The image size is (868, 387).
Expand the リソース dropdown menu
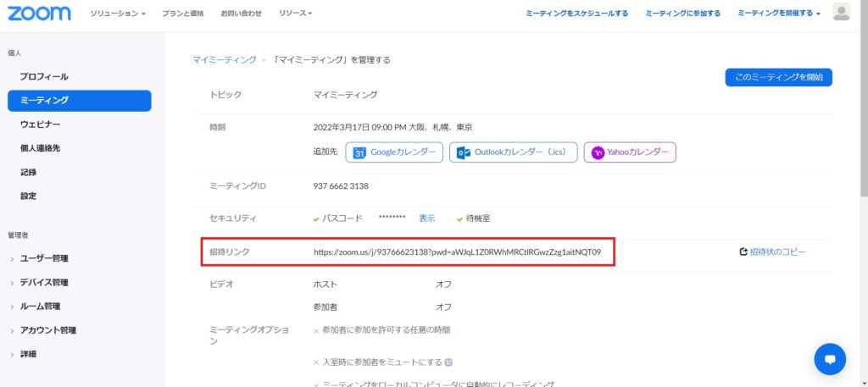(297, 14)
